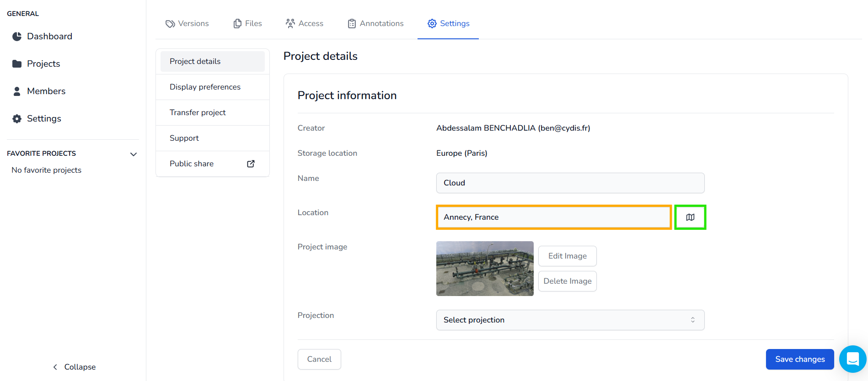Click the Dashboard pie chart icon

[x=17, y=37]
